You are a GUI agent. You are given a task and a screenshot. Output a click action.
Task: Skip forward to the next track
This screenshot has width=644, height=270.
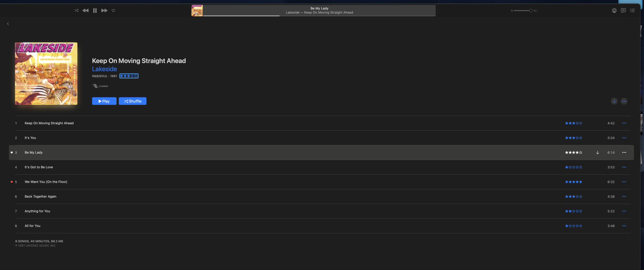[104, 11]
